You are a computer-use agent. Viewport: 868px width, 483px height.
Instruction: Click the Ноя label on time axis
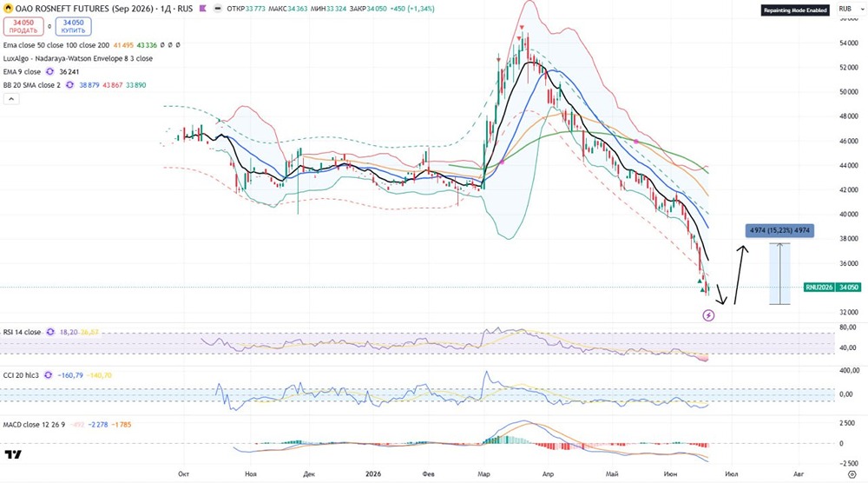251,474
